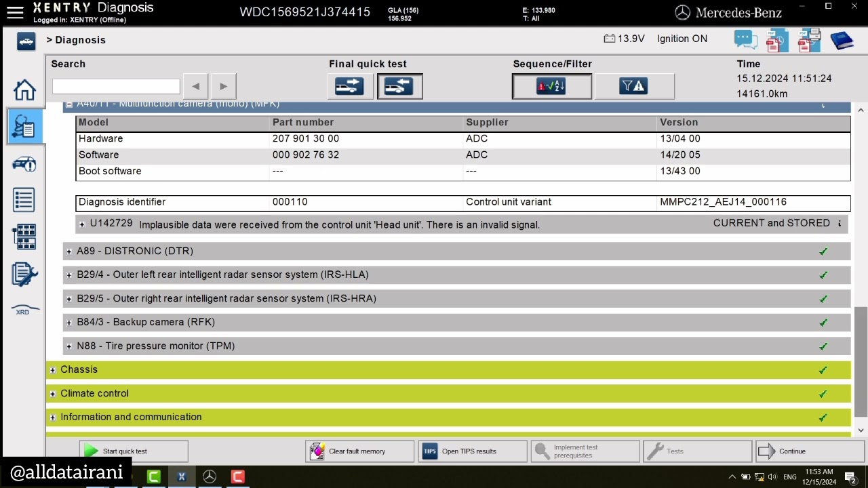This screenshot has width=868, height=488.
Task: Toggle the fault filter button
Action: pyautogui.click(x=635, y=86)
